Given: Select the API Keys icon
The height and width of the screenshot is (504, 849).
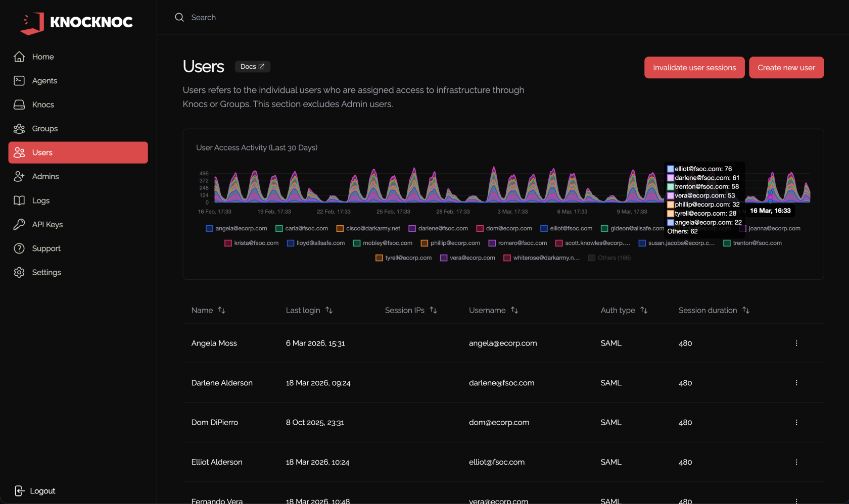Looking at the screenshot, I should pos(19,224).
